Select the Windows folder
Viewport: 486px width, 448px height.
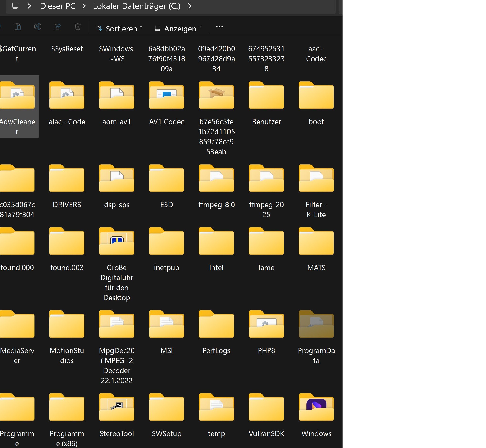point(316,415)
